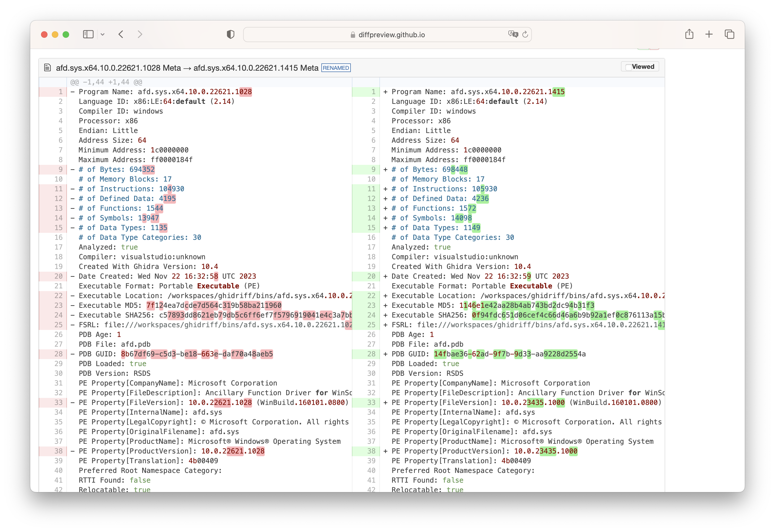Share the current page
Viewport: 775px width, 532px height.
pyautogui.click(x=689, y=34)
